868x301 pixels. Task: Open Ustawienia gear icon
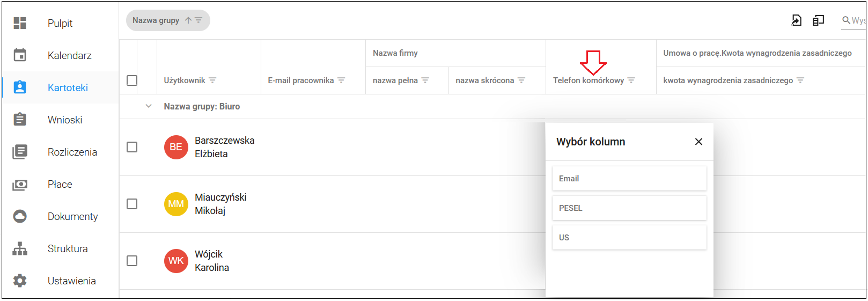pyautogui.click(x=20, y=281)
